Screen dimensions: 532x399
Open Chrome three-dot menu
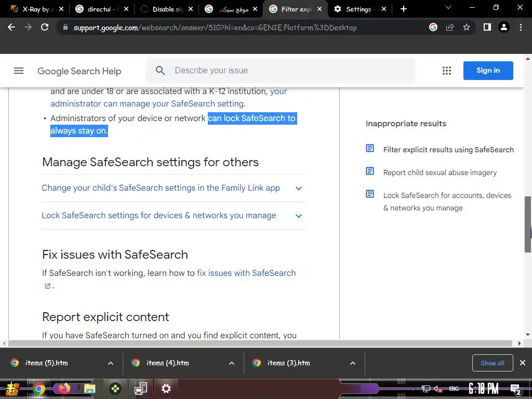click(521, 27)
